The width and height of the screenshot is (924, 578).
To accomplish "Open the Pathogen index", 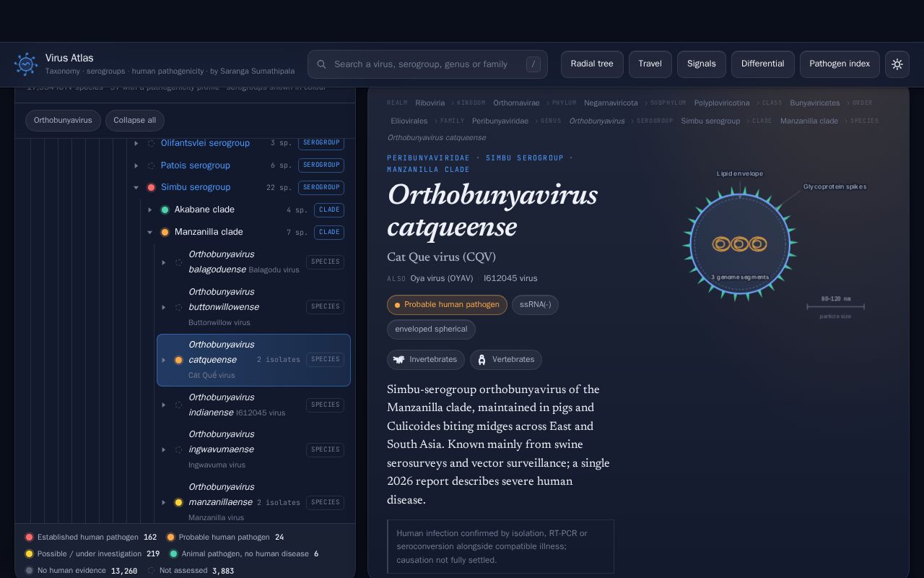I will tap(840, 64).
